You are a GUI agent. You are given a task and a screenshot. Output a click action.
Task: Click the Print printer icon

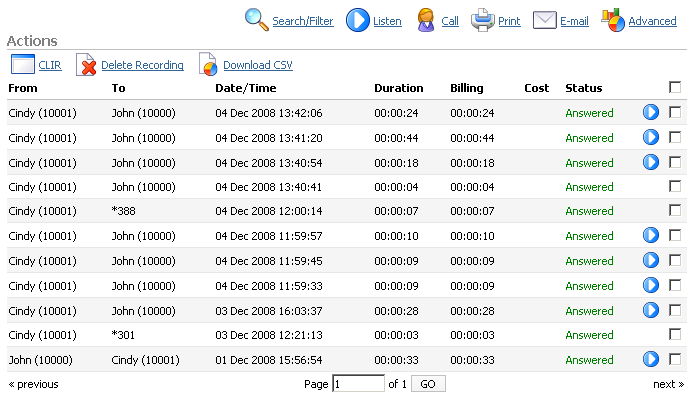click(482, 20)
